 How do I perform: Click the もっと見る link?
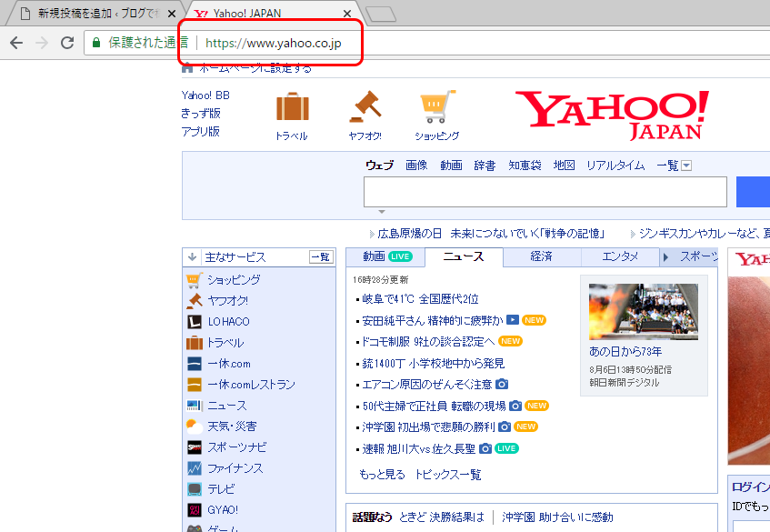coord(382,475)
